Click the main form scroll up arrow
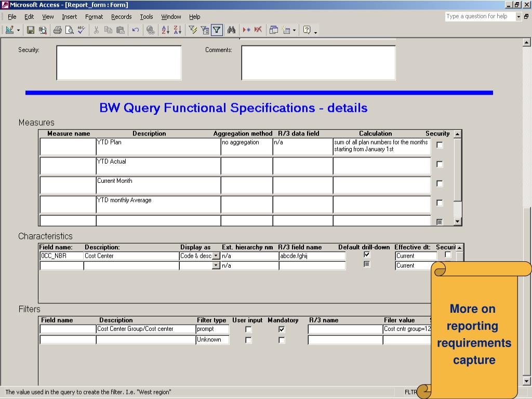Image resolution: width=532 pixels, height=399 pixels. [x=527, y=43]
